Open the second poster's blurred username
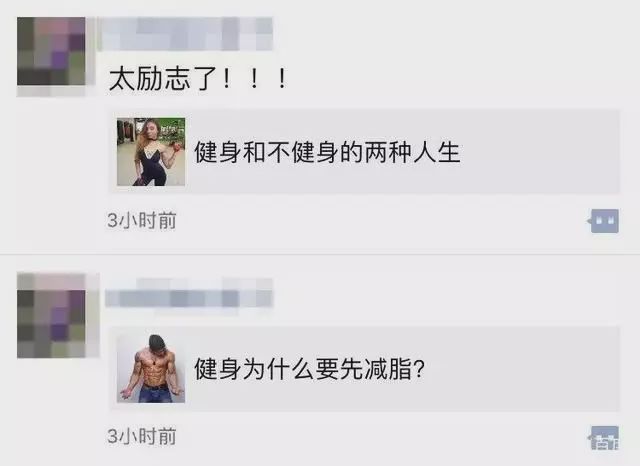Viewport: 640px width, 466px height. (x=189, y=293)
